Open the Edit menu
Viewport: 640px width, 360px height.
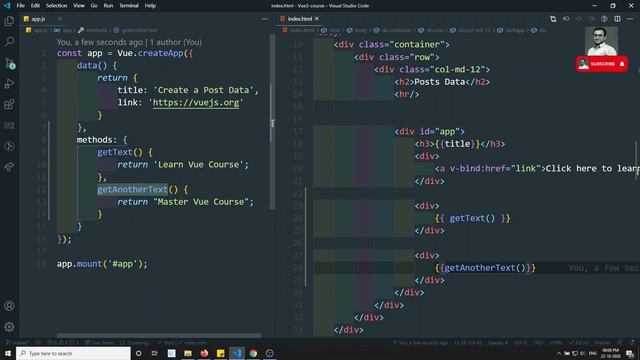[35, 6]
